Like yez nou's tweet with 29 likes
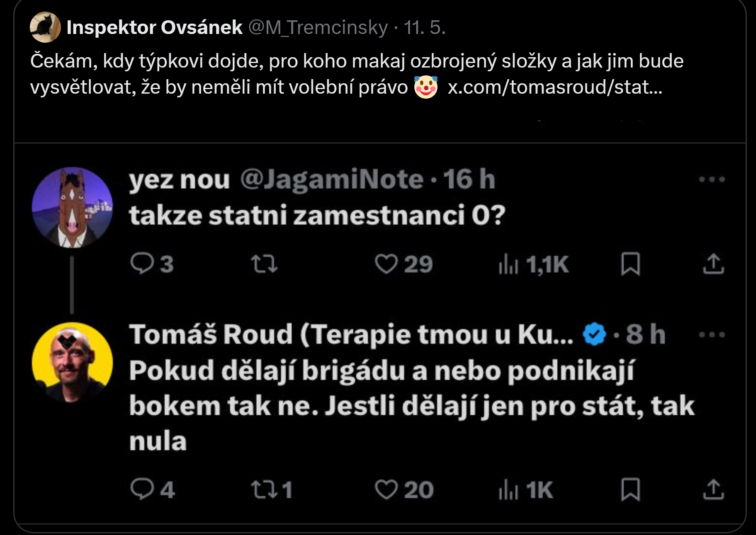Viewport: 756px width, 535px height. tap(386, 264)
